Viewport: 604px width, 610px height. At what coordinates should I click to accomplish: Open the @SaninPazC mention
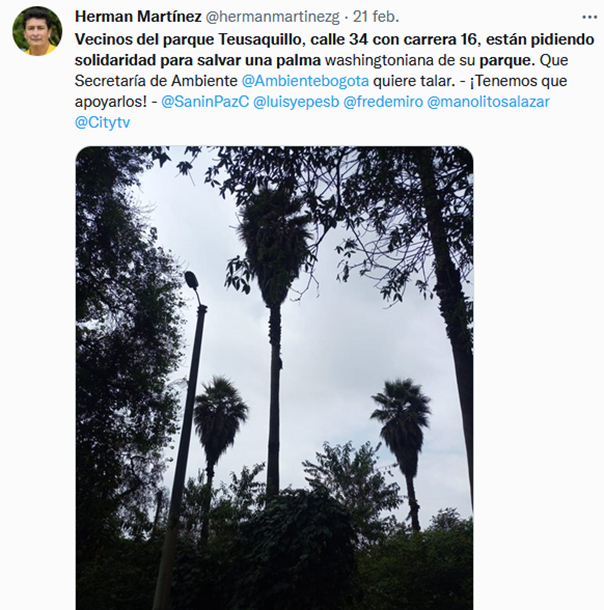click(205, 102)
